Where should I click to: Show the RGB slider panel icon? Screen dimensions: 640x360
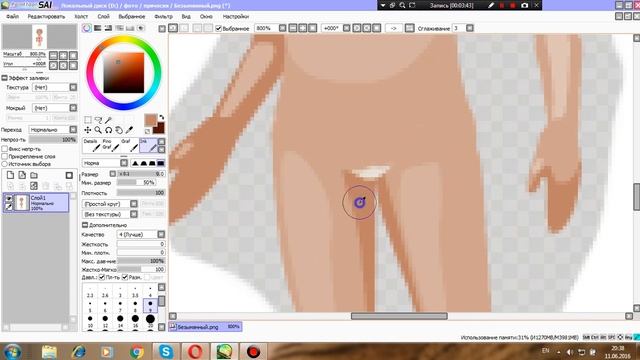(98, 28)
